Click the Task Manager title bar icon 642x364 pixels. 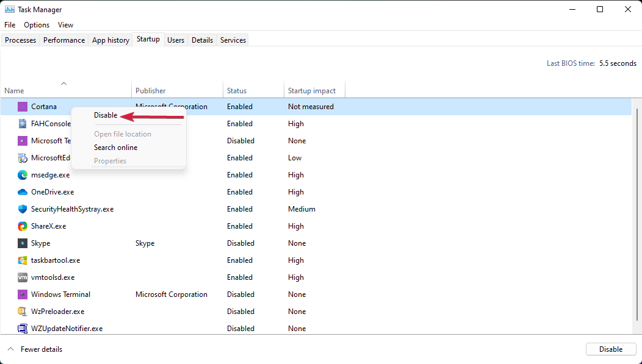click(x=9, y=9)
